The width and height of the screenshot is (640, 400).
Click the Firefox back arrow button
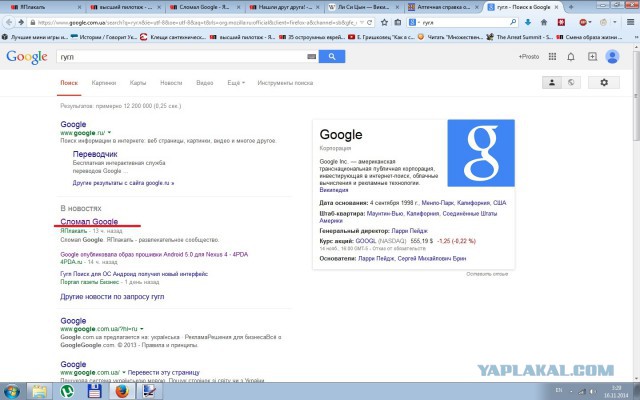[x=9, y=22]
